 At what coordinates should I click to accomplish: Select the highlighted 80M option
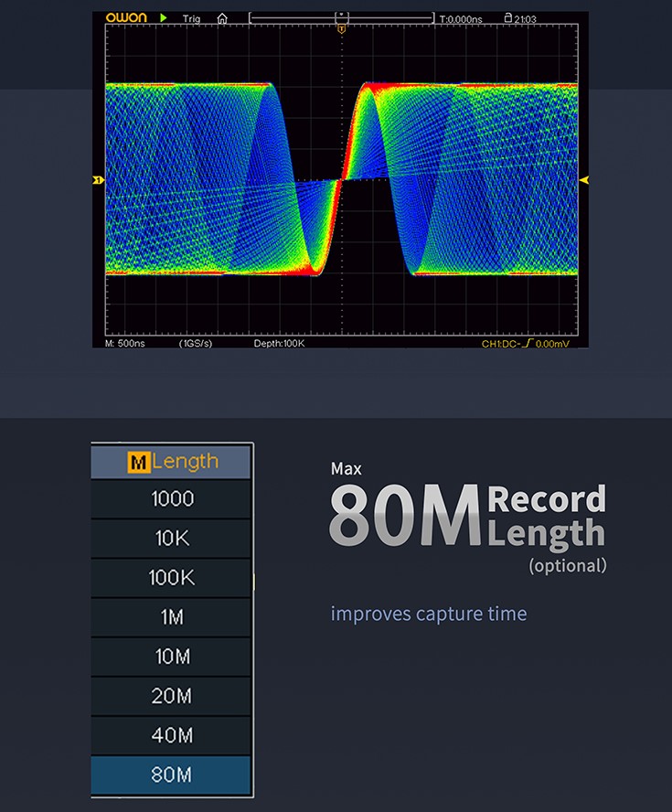[x=171, y=775]
